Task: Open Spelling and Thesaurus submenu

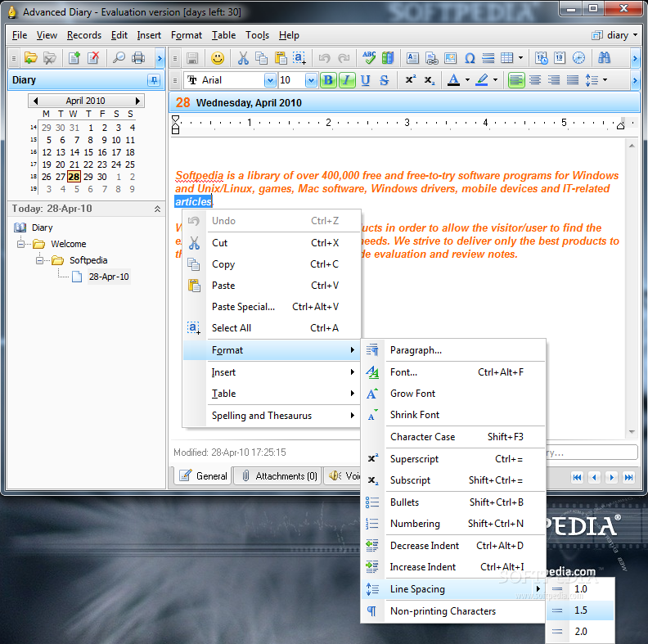Action: point(272,416)
